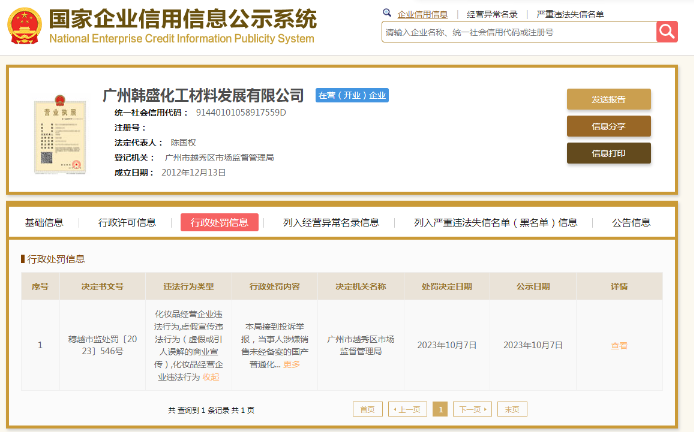694x432 pixels.
Task: Open the 列入经营异常名录信息 tab
Action: tap(331, 222)
